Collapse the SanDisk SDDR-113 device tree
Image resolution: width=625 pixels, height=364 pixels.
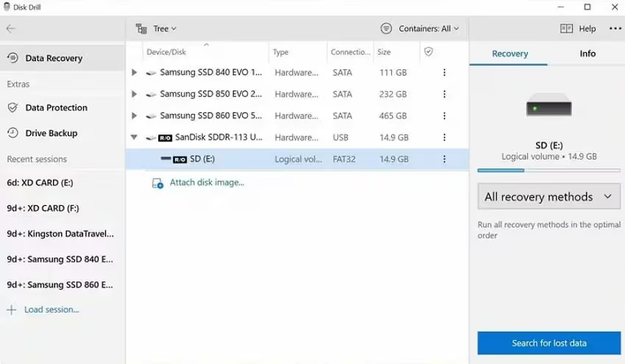135,138
